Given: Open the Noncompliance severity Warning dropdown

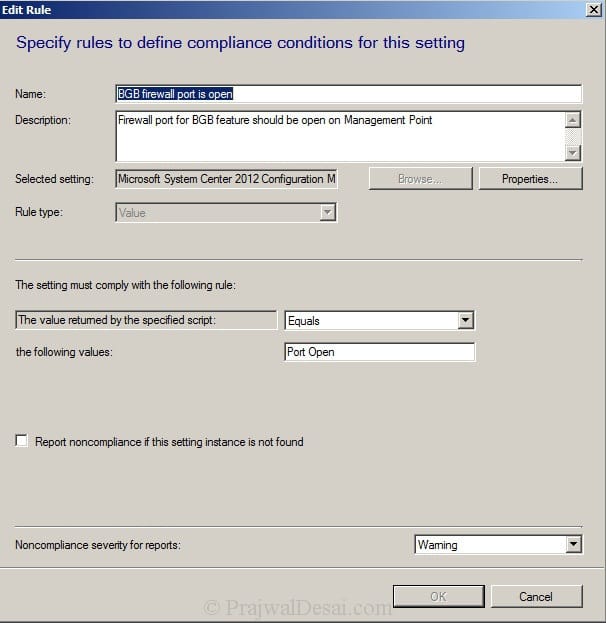Looking at the screenshot, I should pos(498,544).
